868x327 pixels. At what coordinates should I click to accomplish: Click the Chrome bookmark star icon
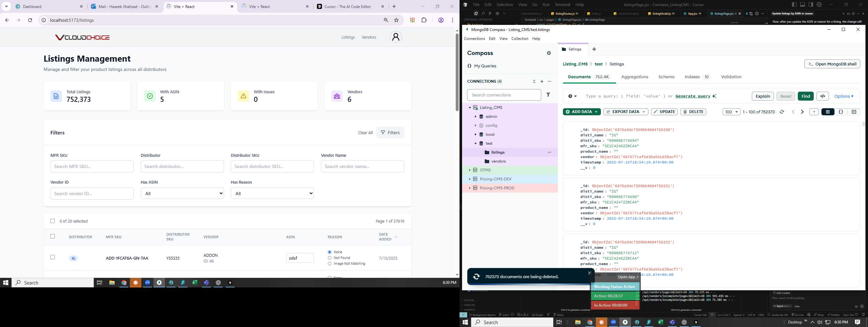397,20
